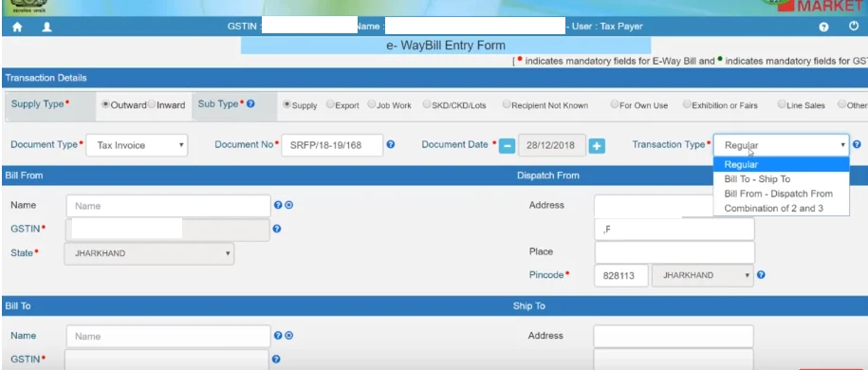Open the user profile icon
This screenshot has height=370, width=868.
pos(47,28)
